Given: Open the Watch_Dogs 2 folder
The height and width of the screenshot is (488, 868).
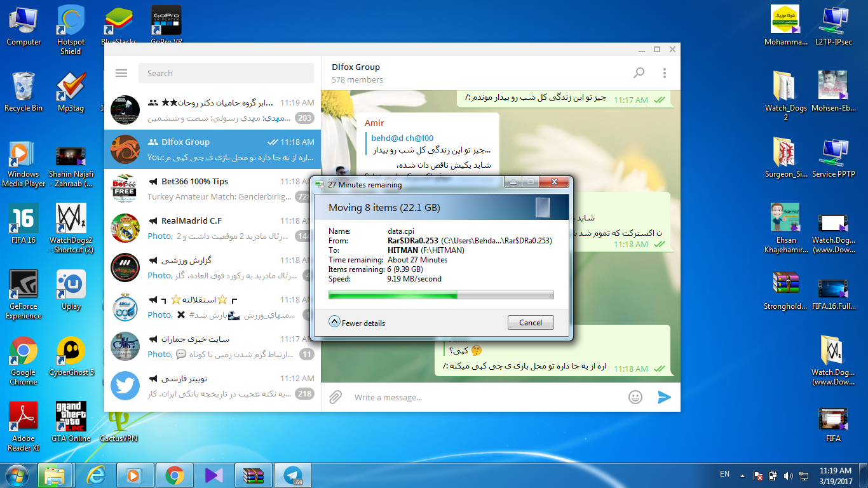Looking at the screenshot, I should pos(786,96).
